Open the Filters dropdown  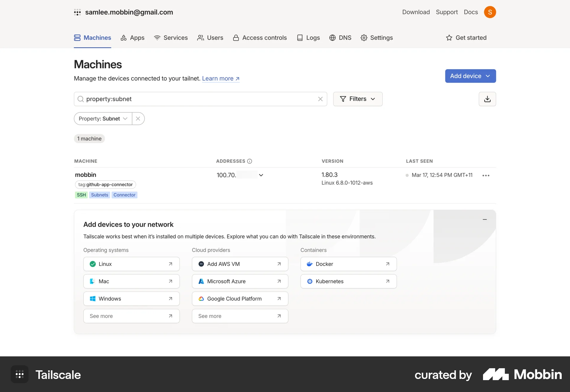[x=358, y=99]
